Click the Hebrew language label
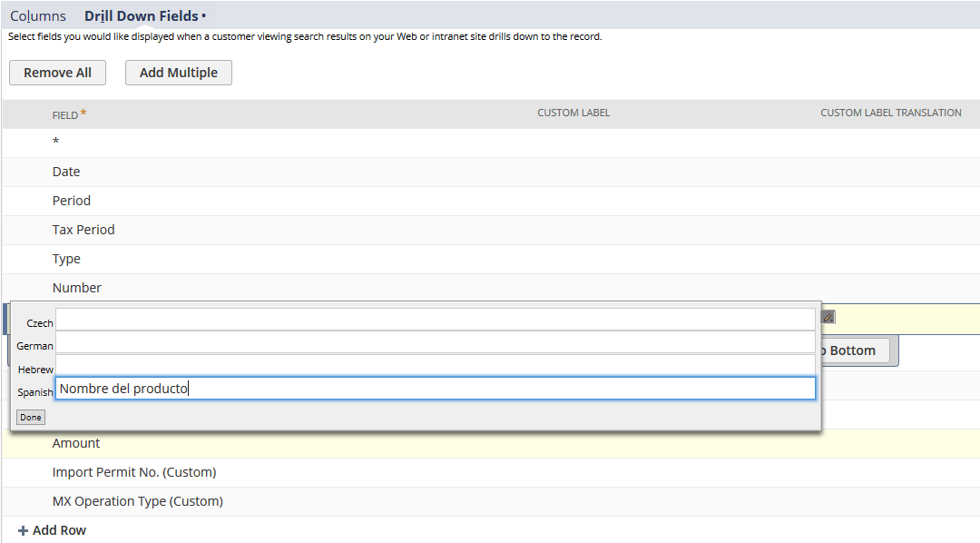 35,370
